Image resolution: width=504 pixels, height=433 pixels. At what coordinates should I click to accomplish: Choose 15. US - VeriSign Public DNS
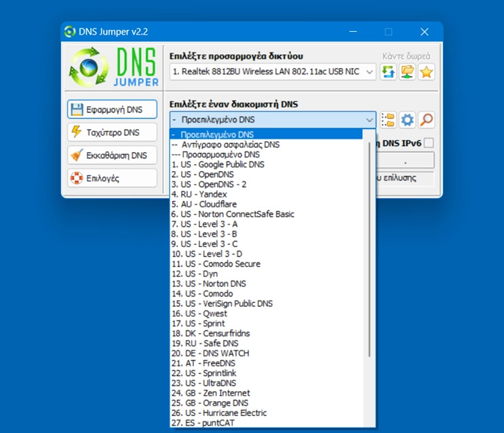[266, 303]
